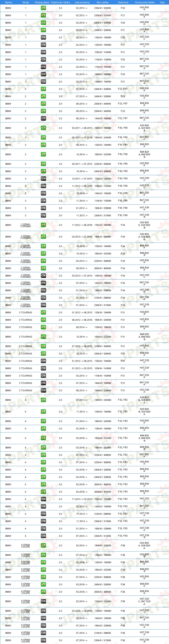The width and height of the screenshot is (169, 644).
Task: Select diesel ON icon for 3 Touring 190kW
Action: pos(43,390)
